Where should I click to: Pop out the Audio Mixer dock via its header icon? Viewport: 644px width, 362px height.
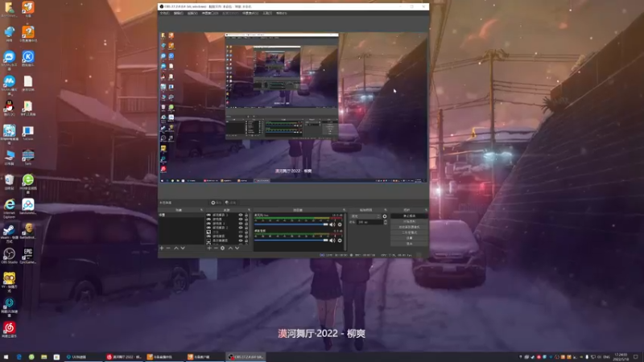(x=345, y=210)
